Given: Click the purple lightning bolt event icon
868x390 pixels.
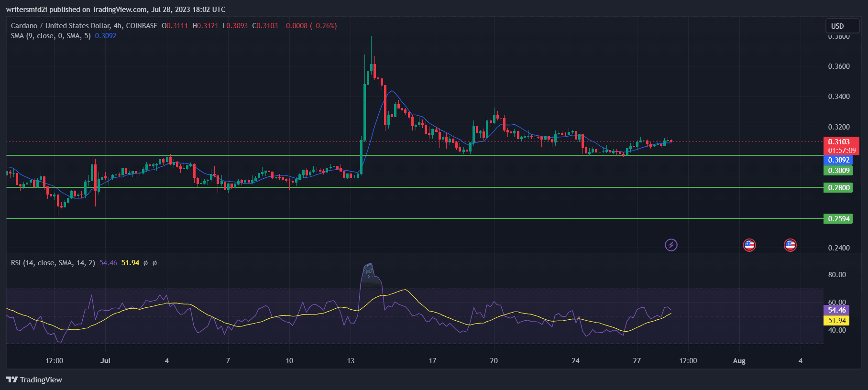Looking at the screenshot, I should tap(671, 245).
